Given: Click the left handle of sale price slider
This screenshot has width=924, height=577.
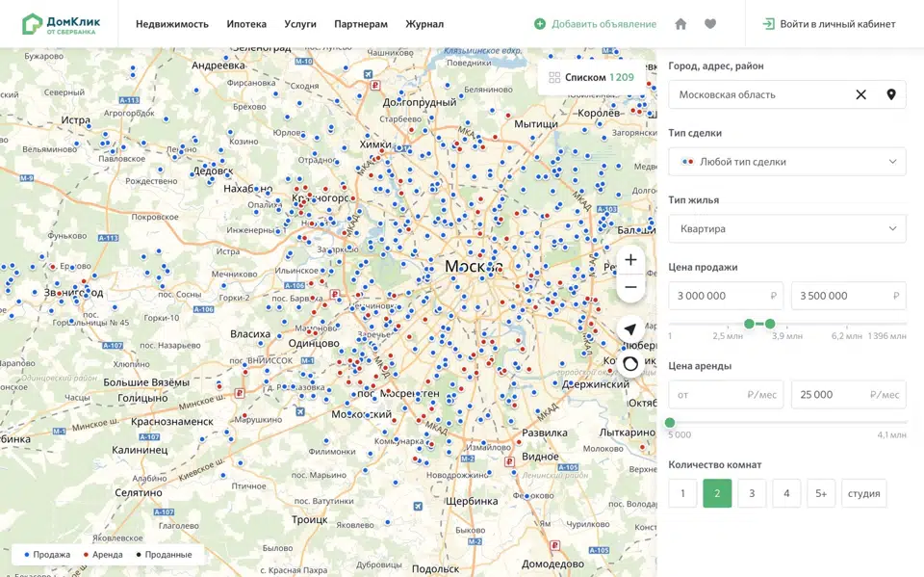Looking at the screenshot, I should (x=749, y=324).
